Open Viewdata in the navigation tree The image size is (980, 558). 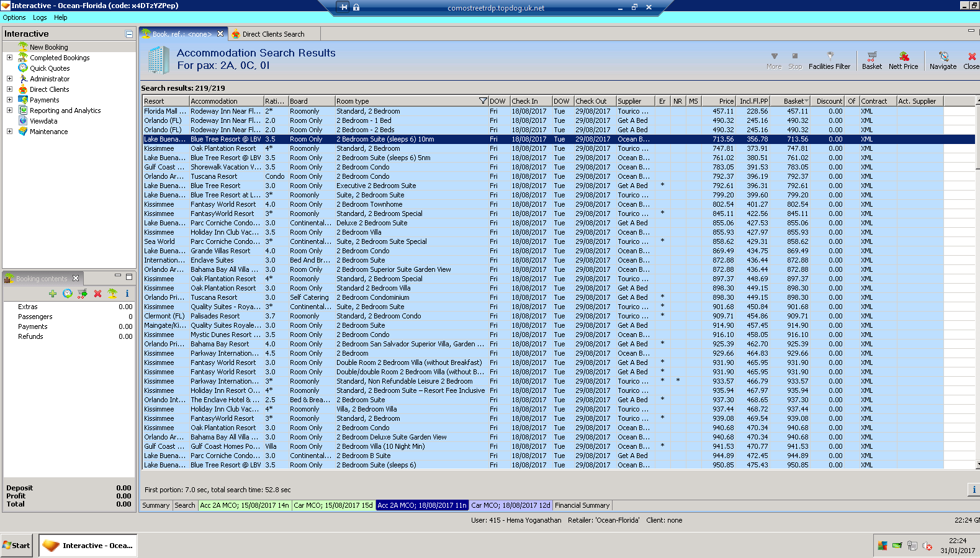(x=43, y=121)
